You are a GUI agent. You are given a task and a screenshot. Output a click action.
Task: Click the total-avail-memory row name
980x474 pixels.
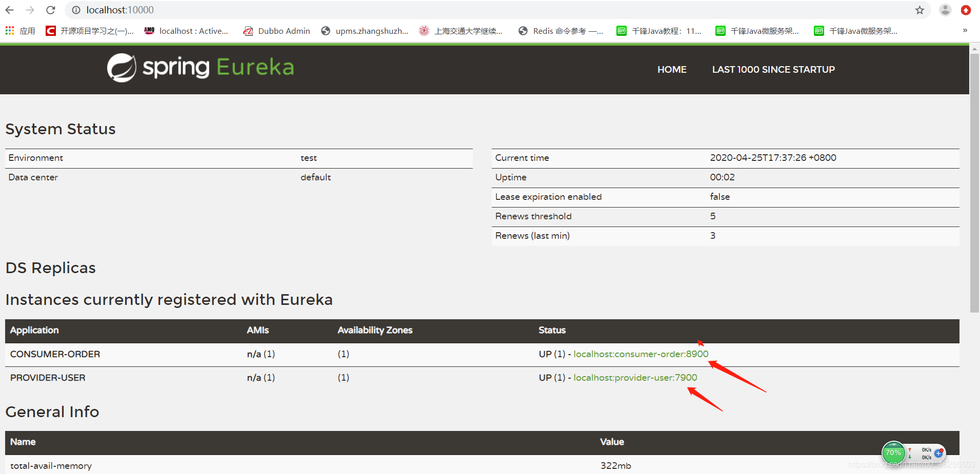[51, 466]
